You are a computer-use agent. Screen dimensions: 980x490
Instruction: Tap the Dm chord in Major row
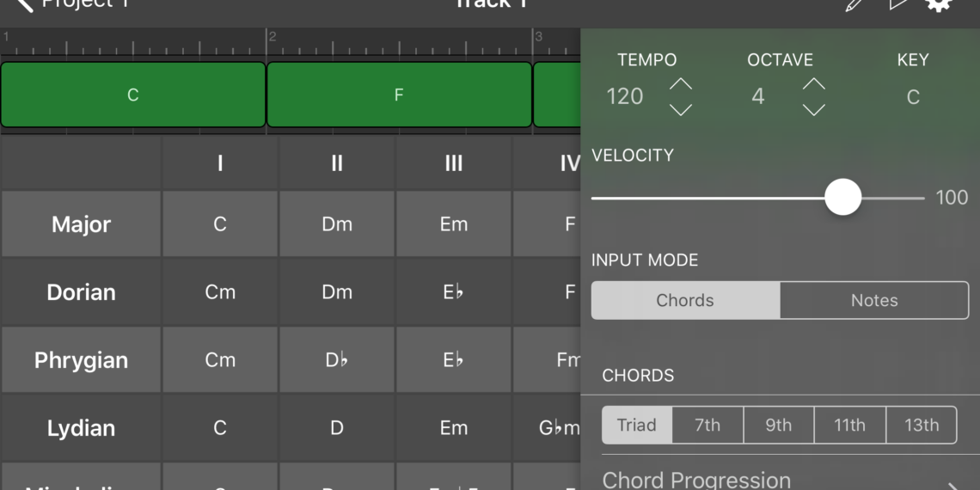337,224
